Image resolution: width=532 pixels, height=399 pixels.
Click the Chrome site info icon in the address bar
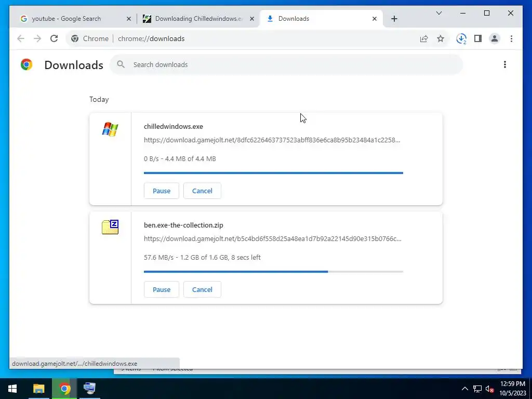(x=75, y=38)
